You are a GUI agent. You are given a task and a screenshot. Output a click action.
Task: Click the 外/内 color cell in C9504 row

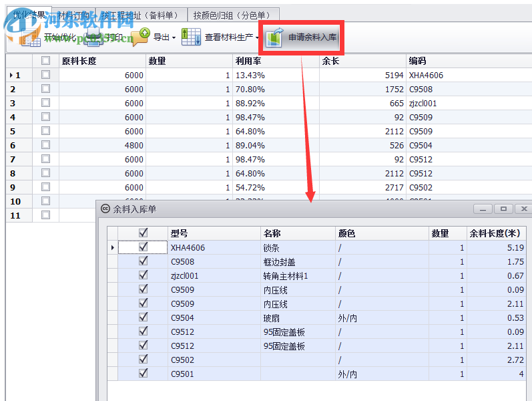382,318
